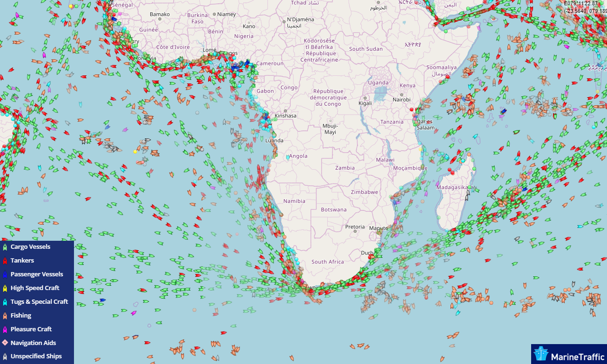Image resolution: width=607 pixels, height=364 pixels.
Task: Select the Tankers legend label
Action: pos(22,260)
